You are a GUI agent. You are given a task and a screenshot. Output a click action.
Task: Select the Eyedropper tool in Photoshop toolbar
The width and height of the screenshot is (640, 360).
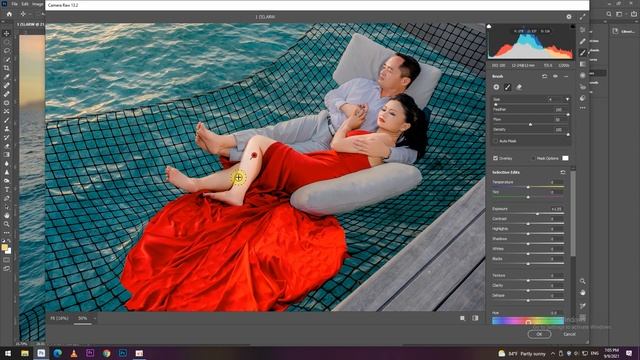(x=7, y=76)
